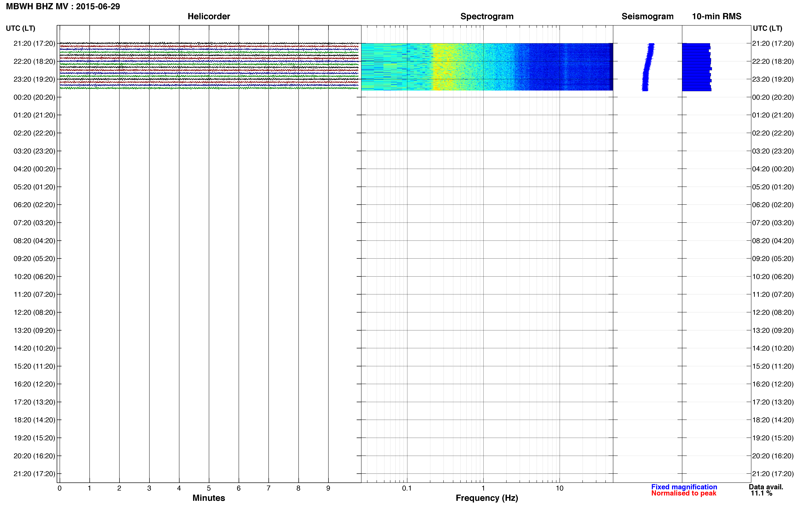Click the 'Fixed magnification' legend text

[684, 487]
